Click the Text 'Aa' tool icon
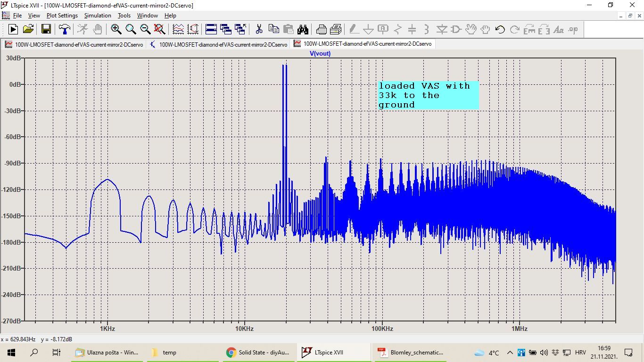644x362 pixels. point(558,29)
